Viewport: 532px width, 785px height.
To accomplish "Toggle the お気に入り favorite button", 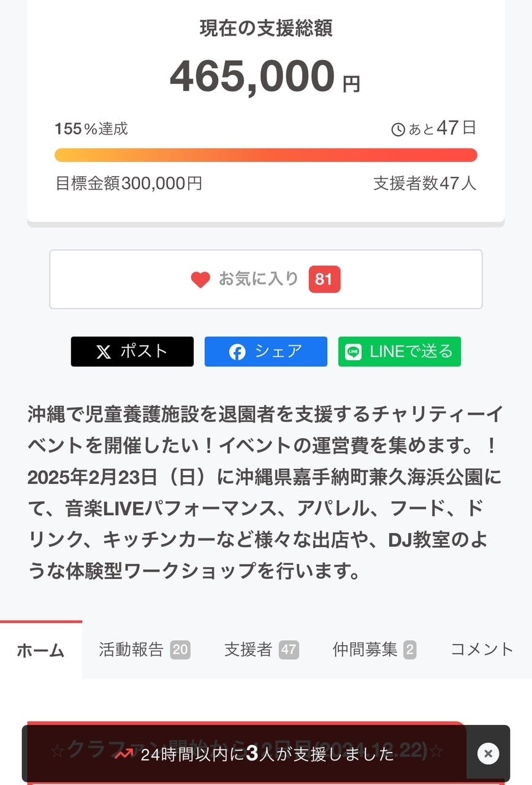I will 265,280.
